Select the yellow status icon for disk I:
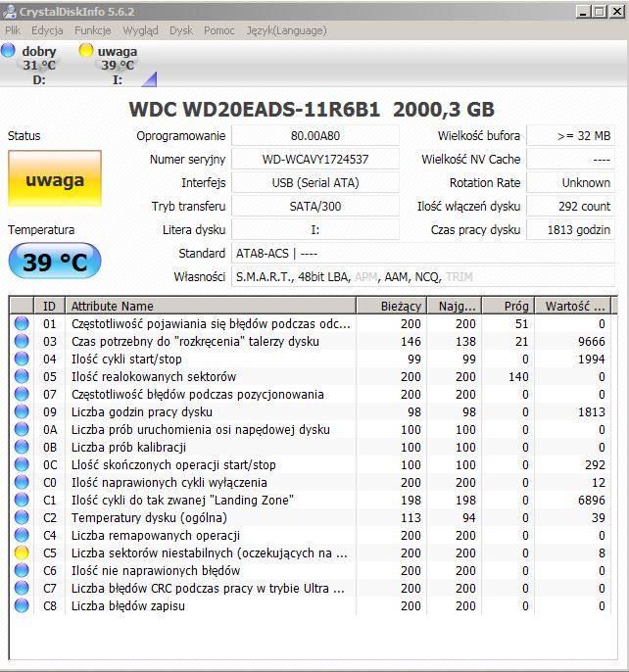629x672 pixels. (x=86, y=50)
